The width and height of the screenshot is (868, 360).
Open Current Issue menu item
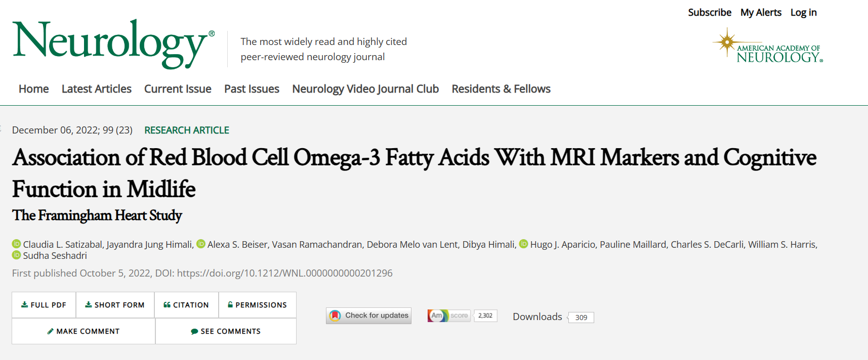coord(178,89)
